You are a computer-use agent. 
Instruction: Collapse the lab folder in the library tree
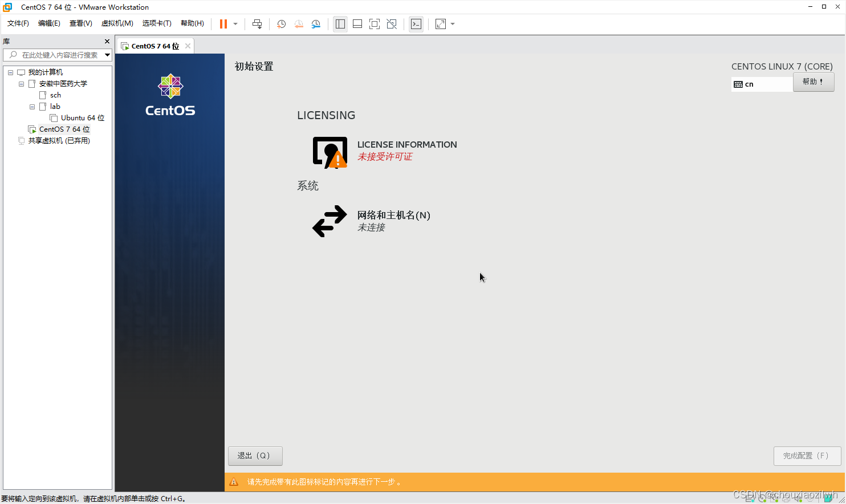[32, 107]
